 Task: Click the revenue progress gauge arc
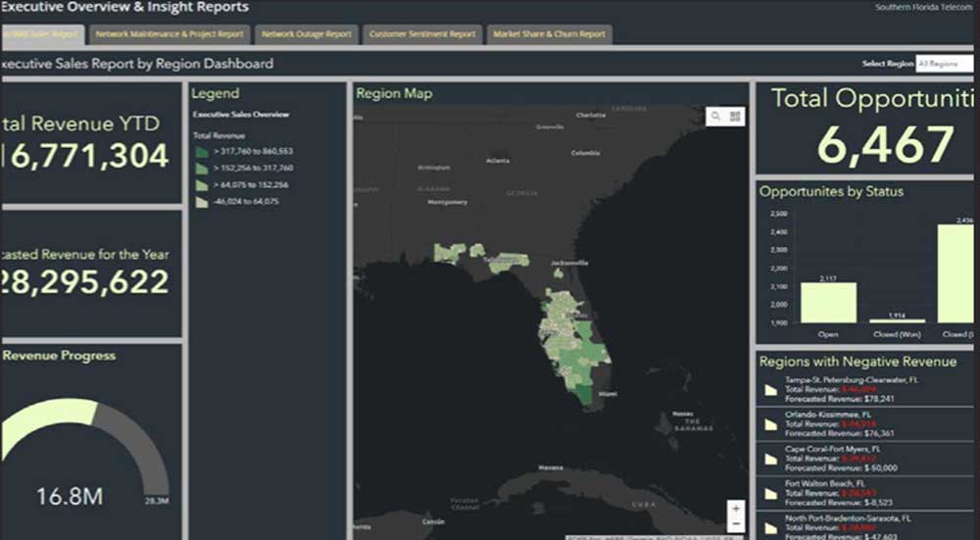tap(59, 413)
